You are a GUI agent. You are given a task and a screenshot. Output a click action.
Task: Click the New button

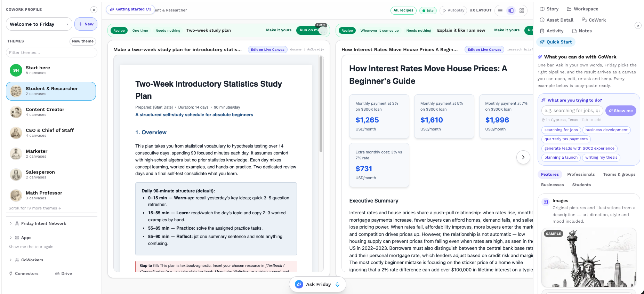pos(86,24)
